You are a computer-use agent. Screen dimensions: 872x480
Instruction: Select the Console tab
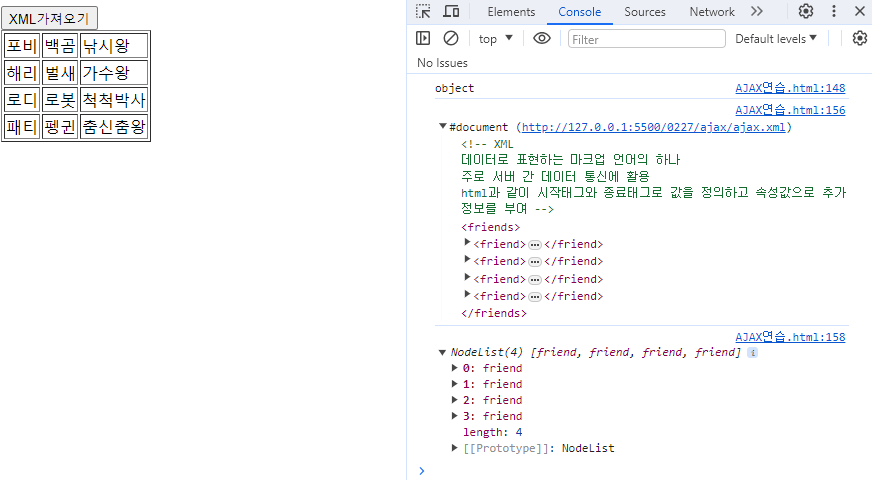[579, 12]
